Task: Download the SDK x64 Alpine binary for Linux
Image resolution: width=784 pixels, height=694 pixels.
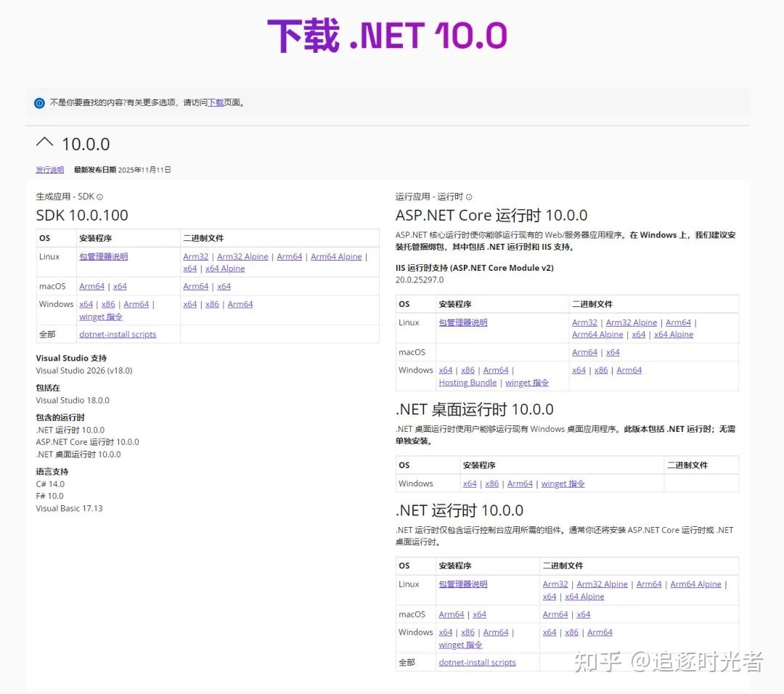Action: [x=225, y=268]
